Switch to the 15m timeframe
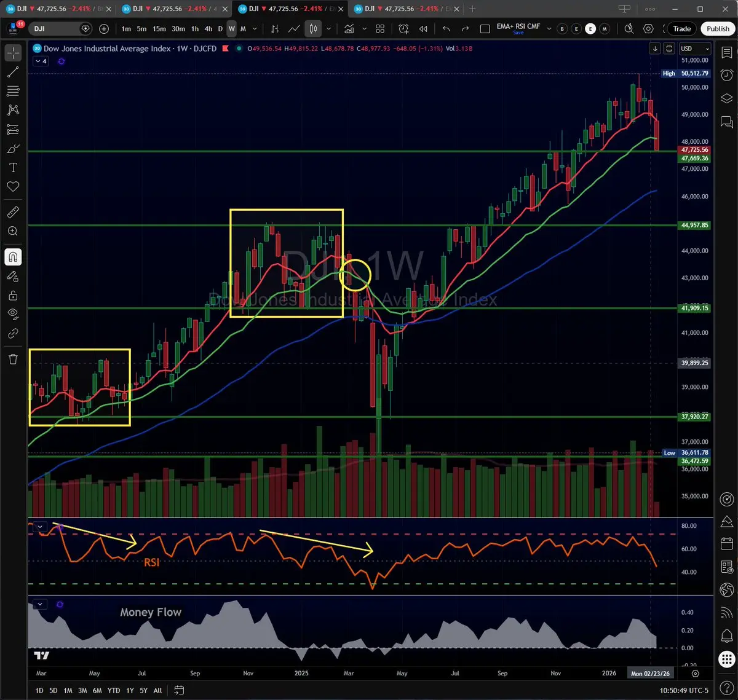The height and width of the screenshot is (700, 738). click(x=159, y=29)
